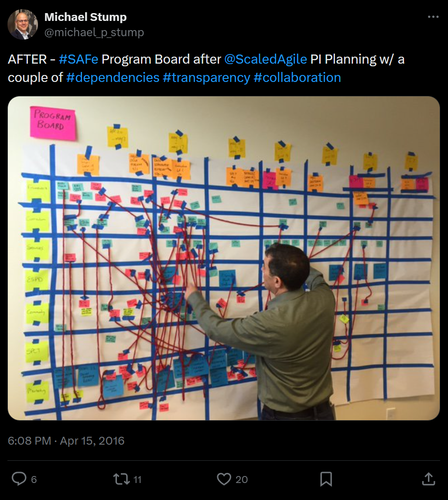Image resolution: width=448 pixels, height=500 pixels.
Task: Select the Michael Stump display name
Action: (85, 17)
